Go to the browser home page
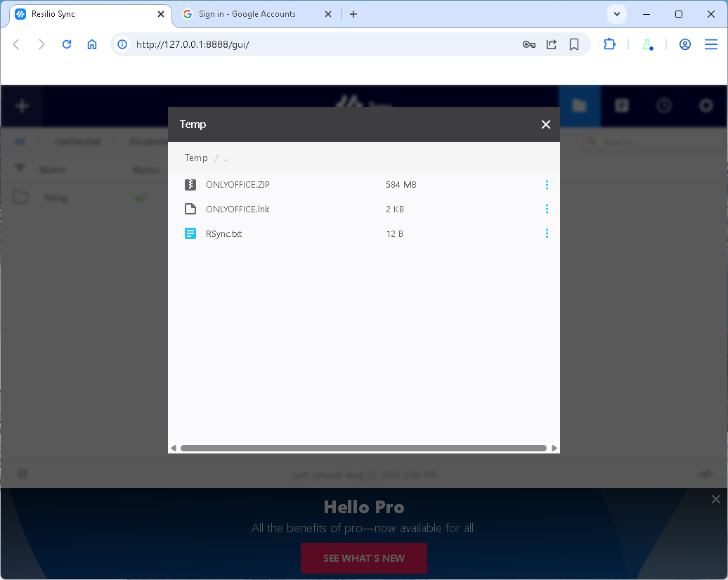The height and width of the screenshot is (580, 728). (92, 44)
